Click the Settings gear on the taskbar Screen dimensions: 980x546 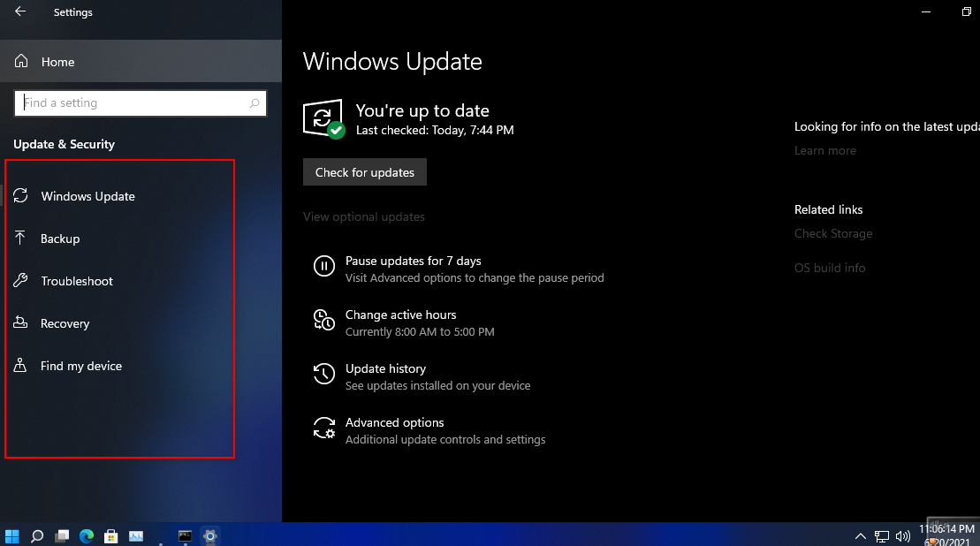click(210, 536)
